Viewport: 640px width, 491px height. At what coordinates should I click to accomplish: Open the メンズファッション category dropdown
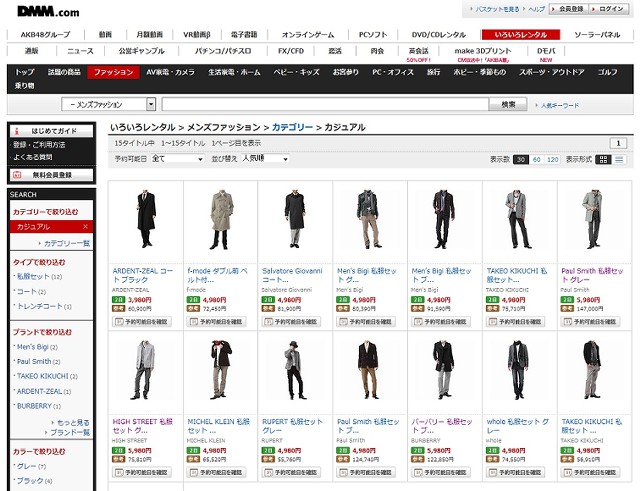click(x=108, y=104)
